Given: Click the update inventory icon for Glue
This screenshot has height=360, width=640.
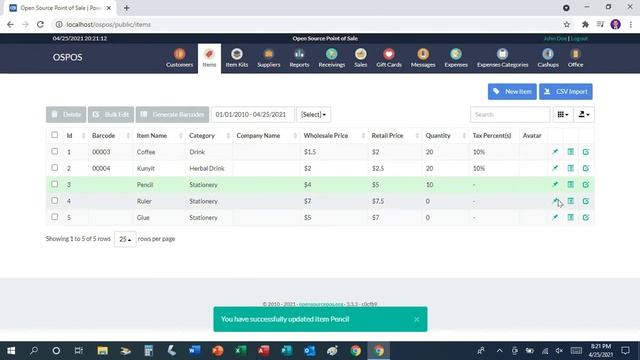Looking at the screenshot, I should (x=555, y=218).
